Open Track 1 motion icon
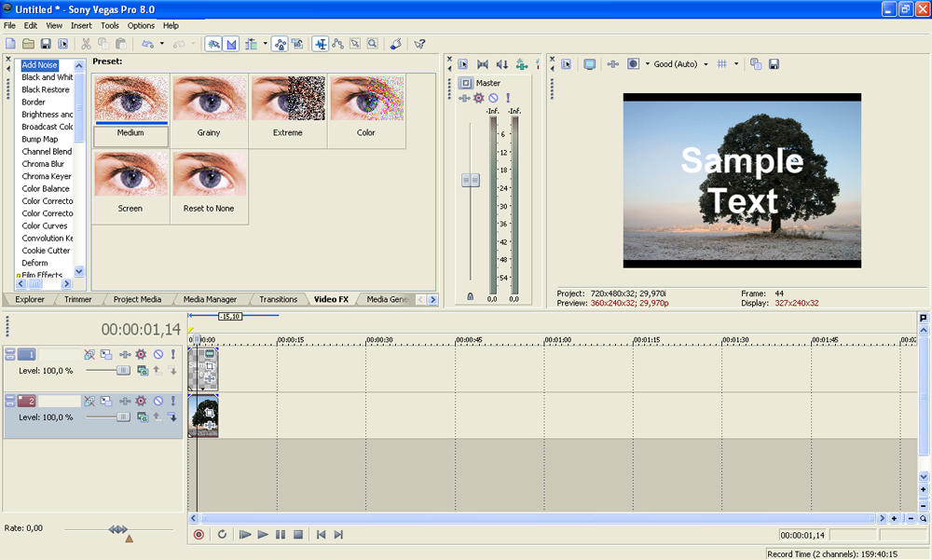The image size is (932, 560). click(106, 354)
